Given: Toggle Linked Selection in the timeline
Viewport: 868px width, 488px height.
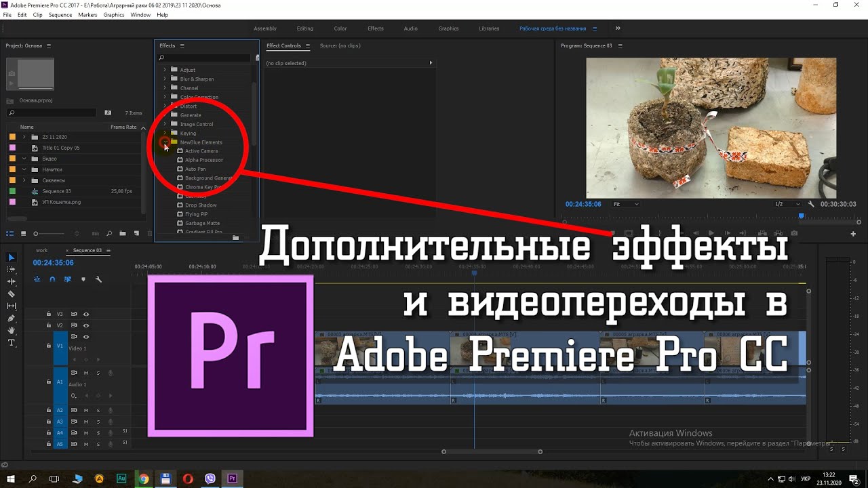Looking at the screenshot, I should click(68, 279).
